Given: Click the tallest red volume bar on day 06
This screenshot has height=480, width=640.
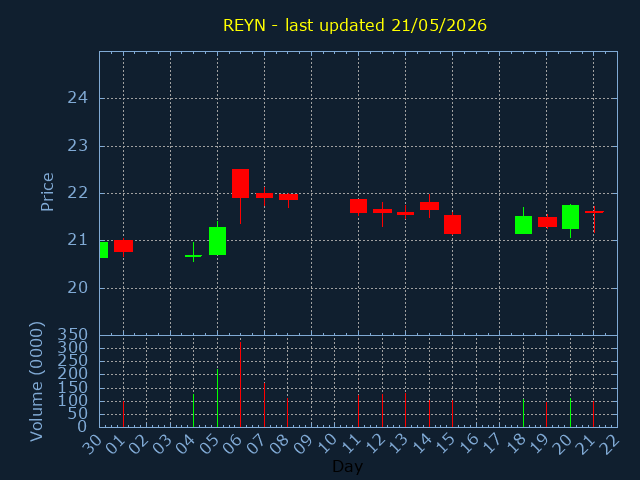Looking at the screenshot, I should [x=240, y=384].
